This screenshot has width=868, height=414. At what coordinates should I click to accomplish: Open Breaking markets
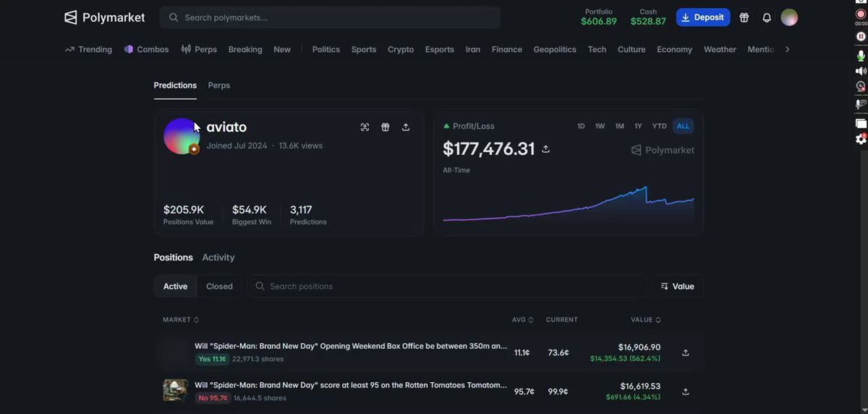click(245, 49)
